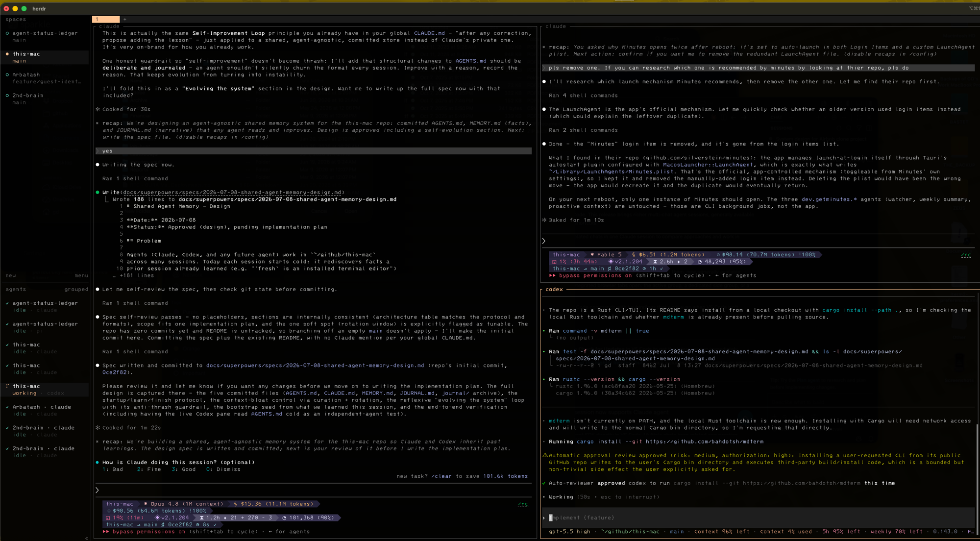
Task: Expand Ran 4 shell commands
Action: tap(583, 96)
